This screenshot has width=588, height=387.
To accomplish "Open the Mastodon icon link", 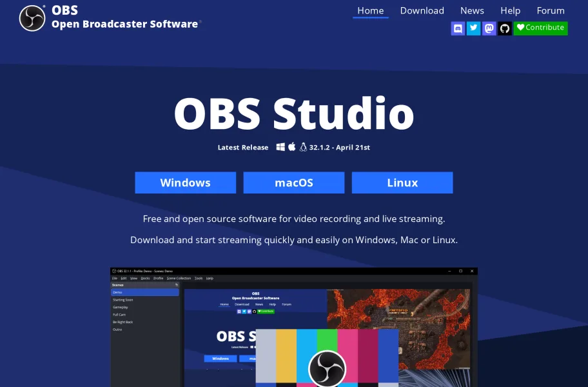I will tap(489, 28).
